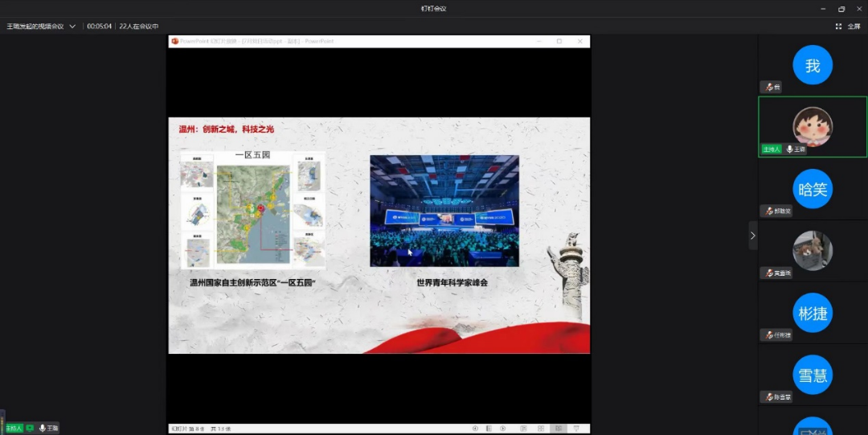Click the 全屏 fullscreen button
868x435 pixels.
click(849, 27)
